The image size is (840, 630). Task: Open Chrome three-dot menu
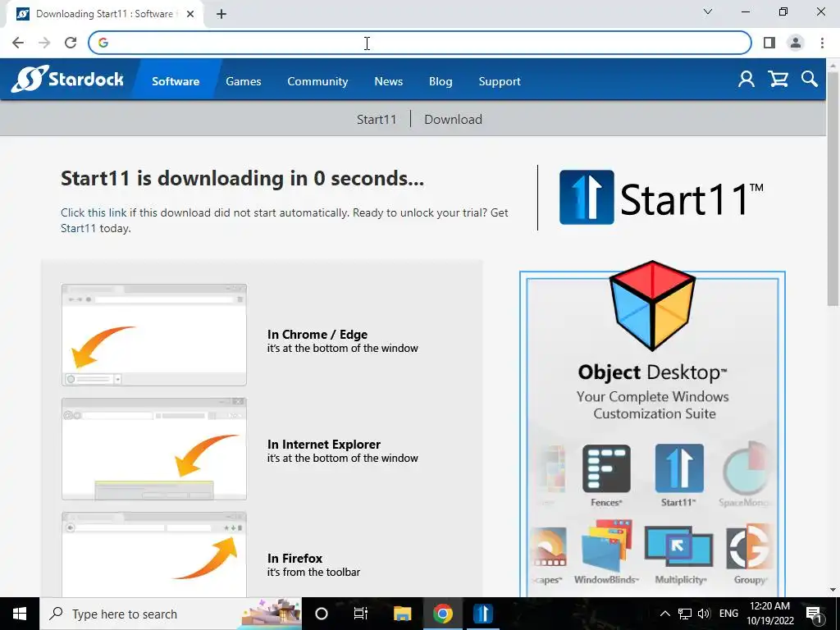(822, 43)
